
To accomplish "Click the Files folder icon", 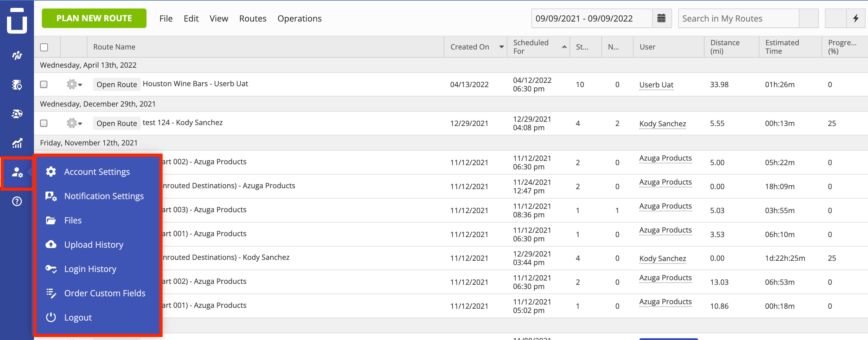I will tap(51, 220).
